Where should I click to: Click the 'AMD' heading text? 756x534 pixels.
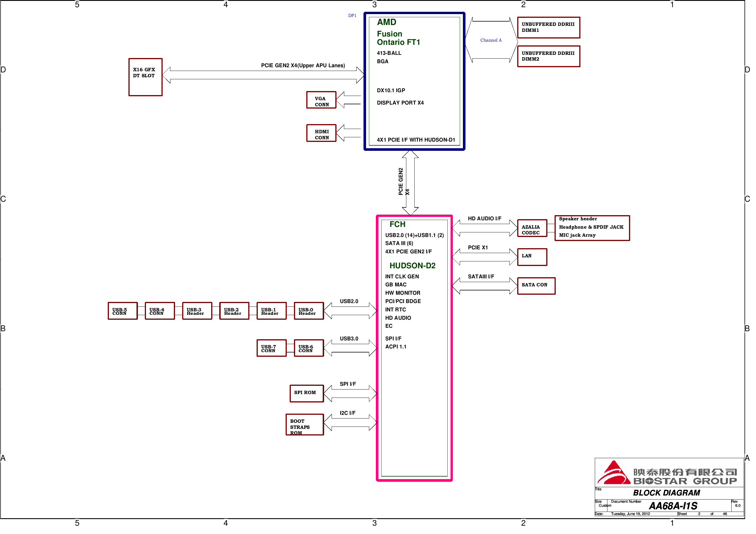386,22
